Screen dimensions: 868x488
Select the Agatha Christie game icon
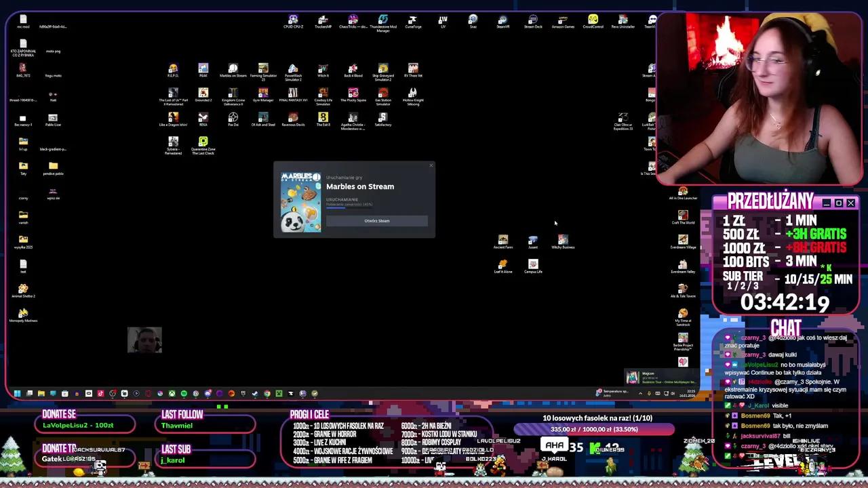pos(353,121)
